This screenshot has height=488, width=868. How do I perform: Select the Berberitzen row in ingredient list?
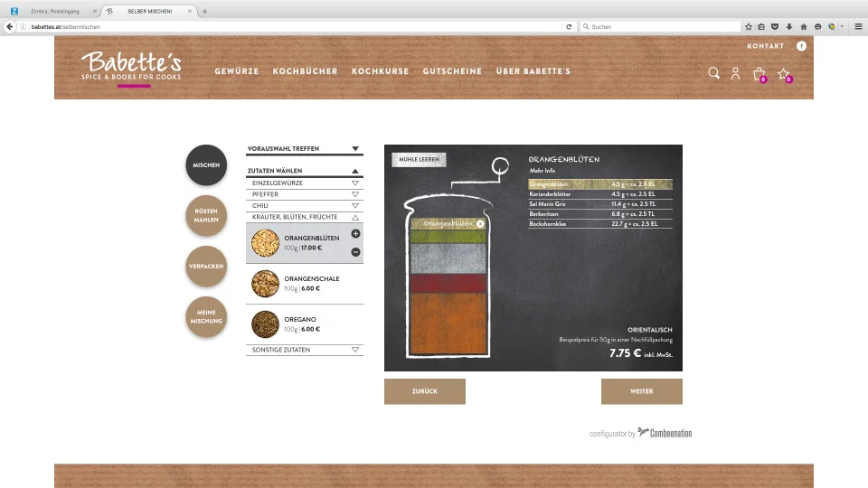click(x=600, y=214)
